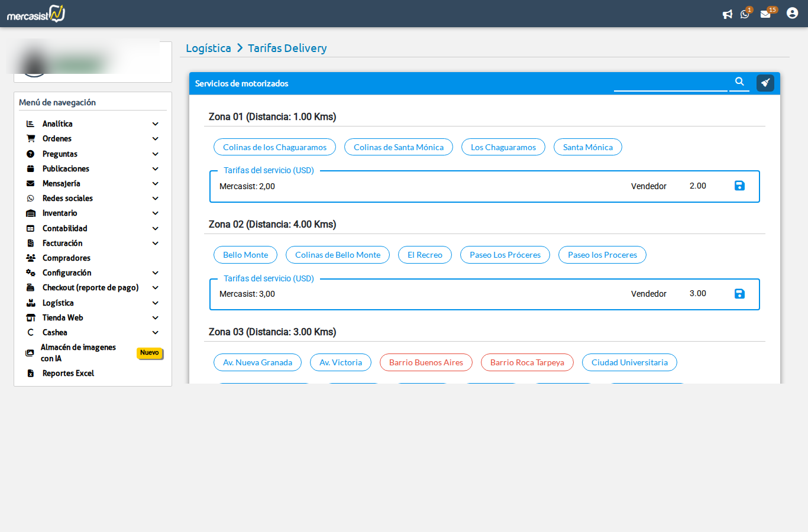This screenshot has height=532, width=808.
Task: Expand the Inventario menu chevron
Action: (x=156, y=213)
